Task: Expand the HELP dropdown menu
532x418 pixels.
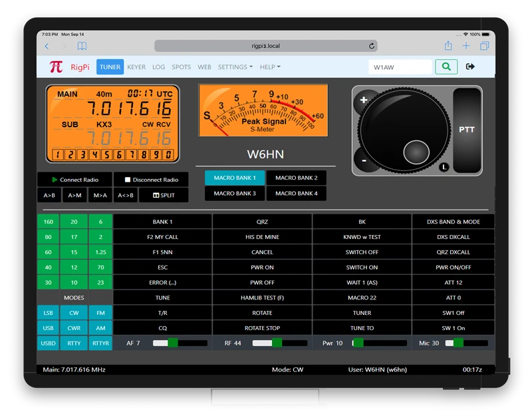Action: (269, 67)
